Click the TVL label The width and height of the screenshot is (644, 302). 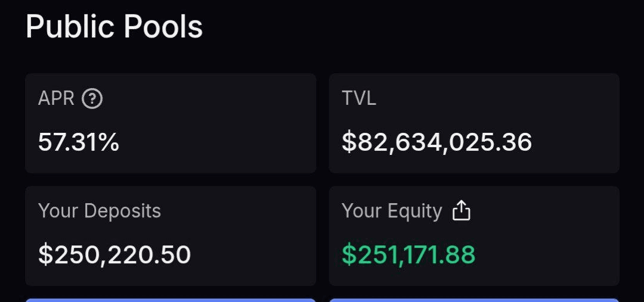[359, 99]
